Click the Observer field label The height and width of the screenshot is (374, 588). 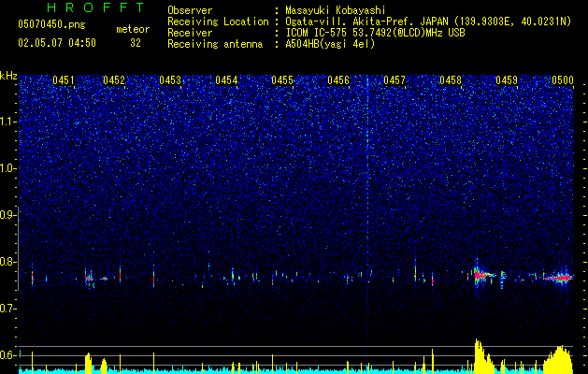pos(190,10)
